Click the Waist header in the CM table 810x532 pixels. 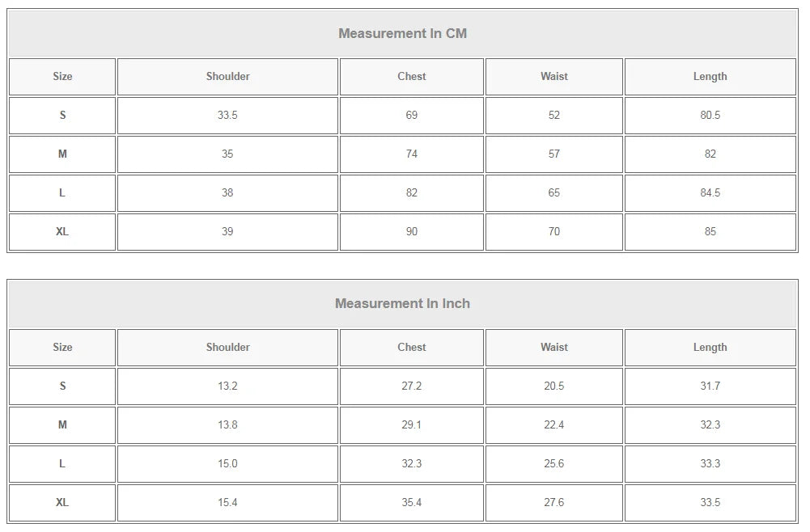554,77
